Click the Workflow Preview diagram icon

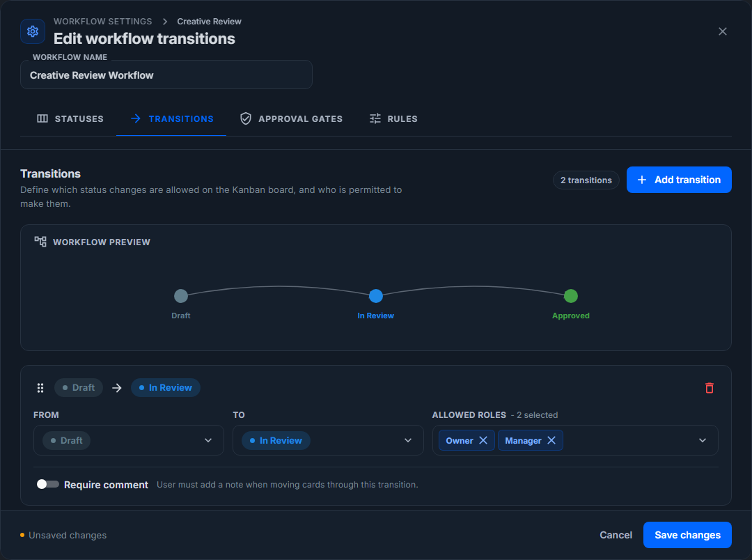pyautogui.click(x=40, y=242)
